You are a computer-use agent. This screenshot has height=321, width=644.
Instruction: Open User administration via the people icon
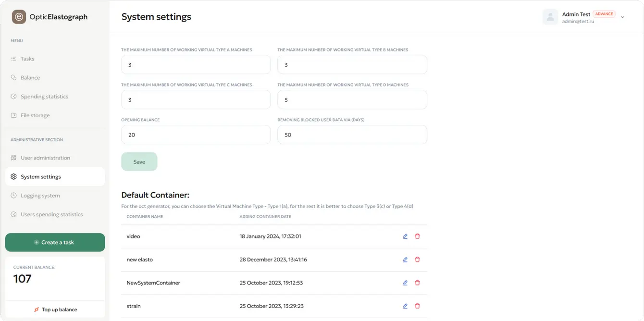click(x=13, y=158)
